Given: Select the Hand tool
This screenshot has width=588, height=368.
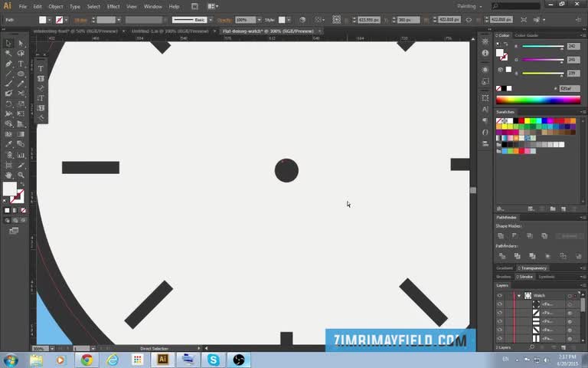Looking at the screenshot, I should (x=8, y=175).
